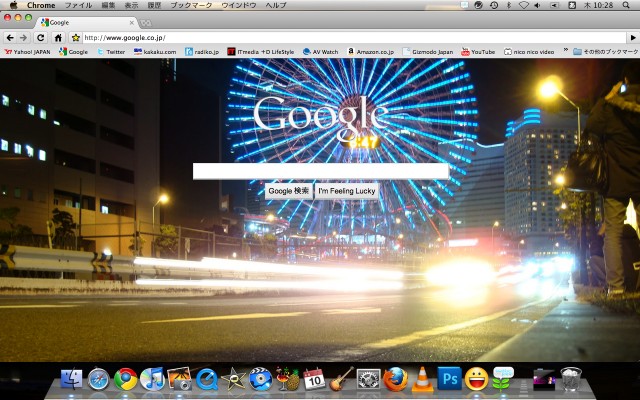Close the Google tab
This screenshot has height=400, width=640.
[x=131, y=23]
